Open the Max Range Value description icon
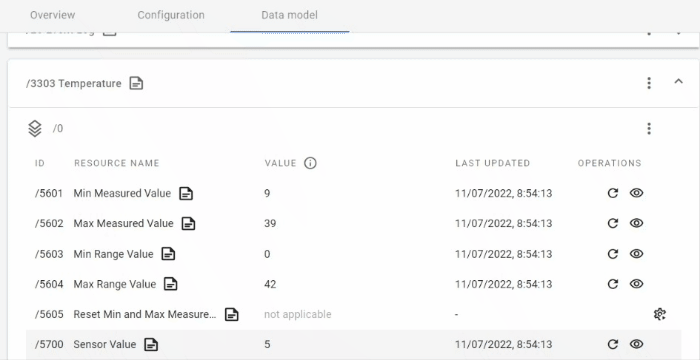 171,284
